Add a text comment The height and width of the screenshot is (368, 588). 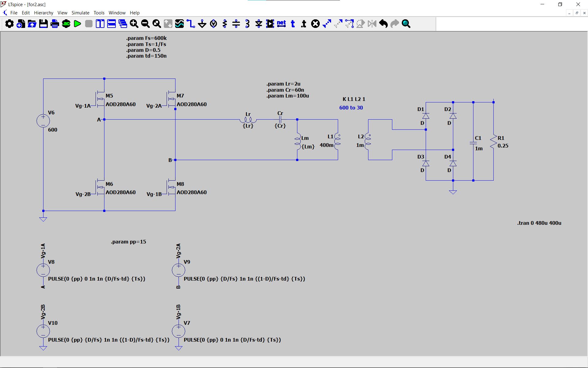click(x=293, y=24)
